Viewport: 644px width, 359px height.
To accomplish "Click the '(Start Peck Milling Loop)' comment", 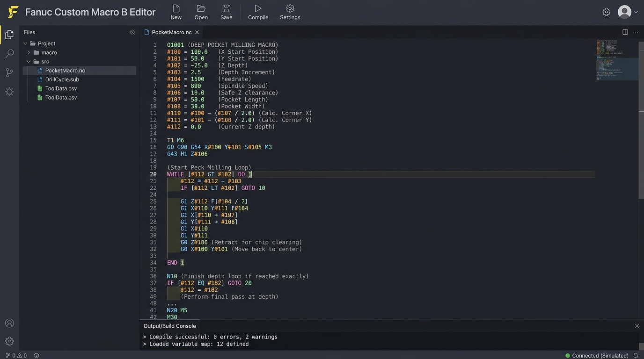I will pyautogui.click(x=209, y=167).
